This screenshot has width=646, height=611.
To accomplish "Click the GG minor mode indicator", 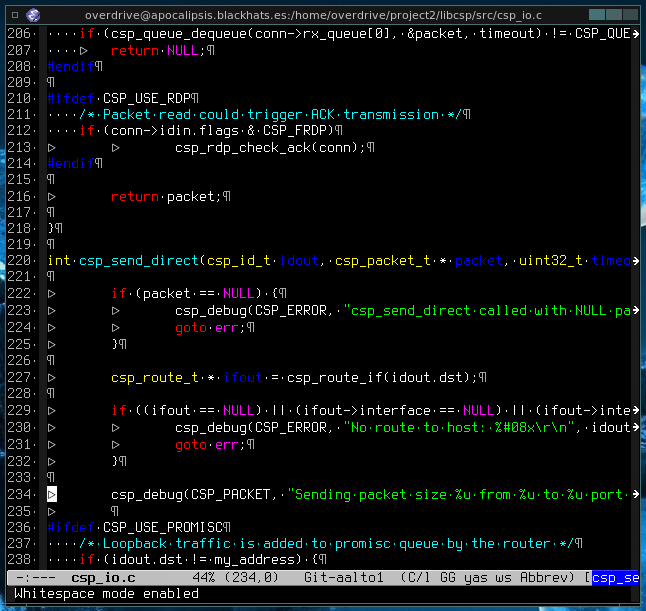I will click(x=448, y=578).
